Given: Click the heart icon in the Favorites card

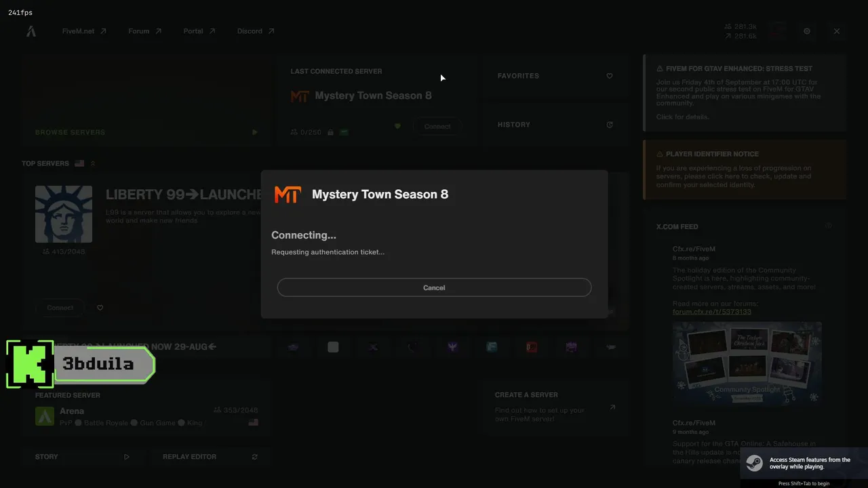Looking at the screenshot, I should (x=610, y=76).
